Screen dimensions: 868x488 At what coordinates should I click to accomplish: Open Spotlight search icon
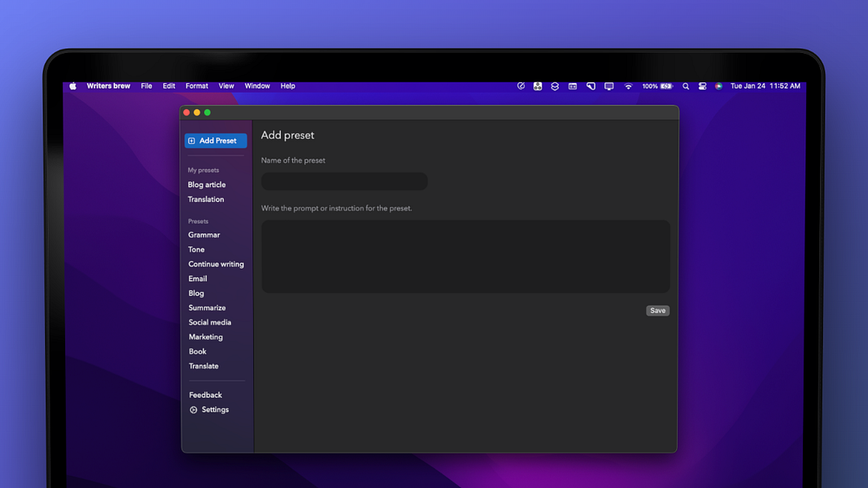pyautogui.click(x=686, y=85)
